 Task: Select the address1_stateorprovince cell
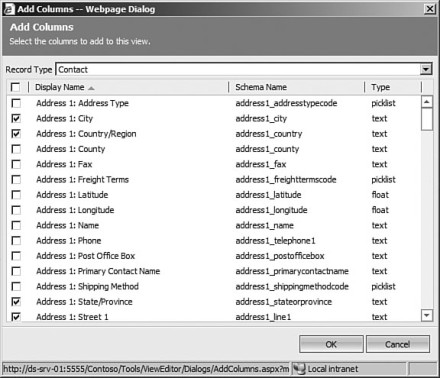coord(283,302)
